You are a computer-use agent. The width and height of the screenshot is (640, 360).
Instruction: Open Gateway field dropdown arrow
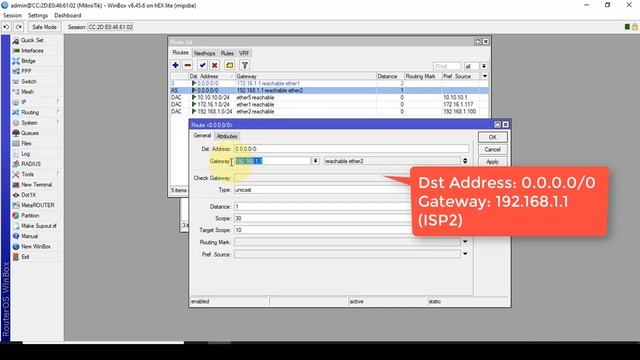(x=315, y=161)
